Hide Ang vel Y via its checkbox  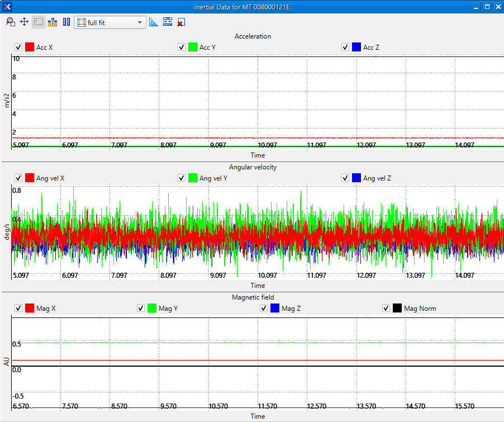(x=182, y=177)
